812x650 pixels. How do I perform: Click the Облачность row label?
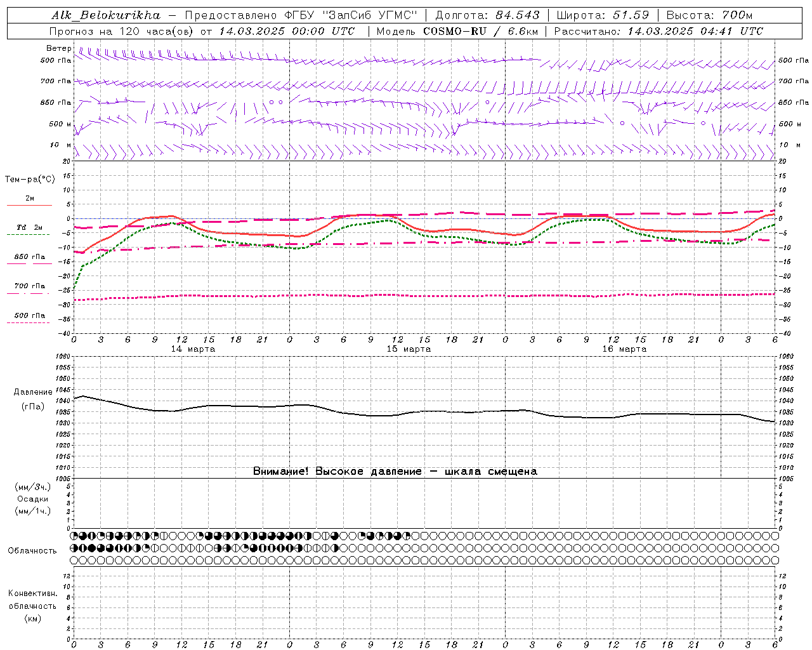click(x=32, y=550)
